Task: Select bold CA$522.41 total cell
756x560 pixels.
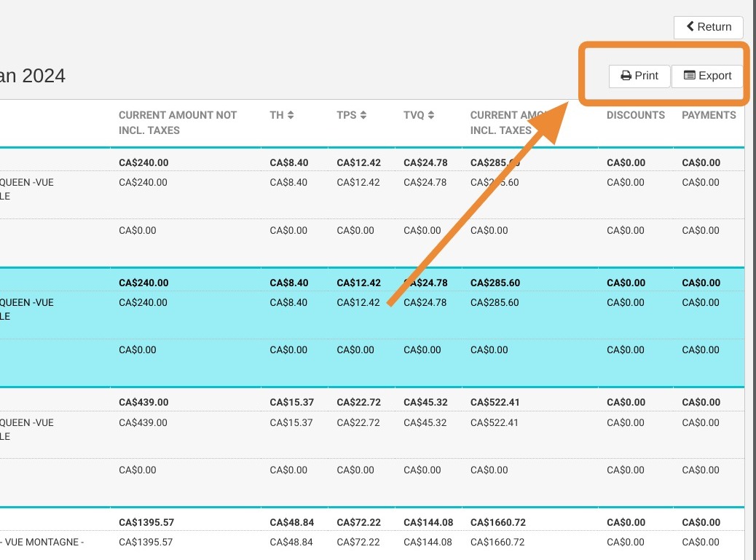Action: point(495,403)
